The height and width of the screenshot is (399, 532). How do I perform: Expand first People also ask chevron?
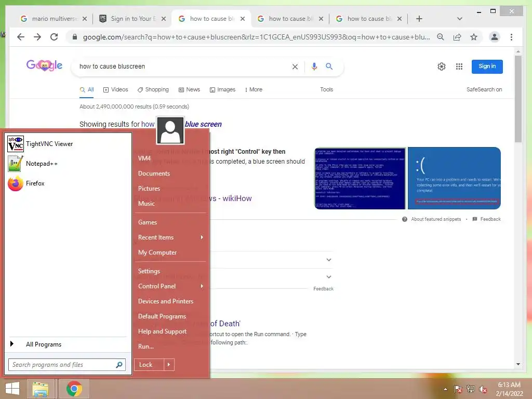click(x=328, y=260)
